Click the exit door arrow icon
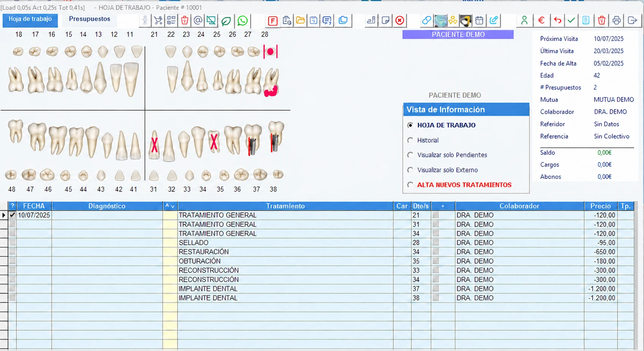Viewport: 644px width, 351px height. pyautogui.click(x=632, y=20)
